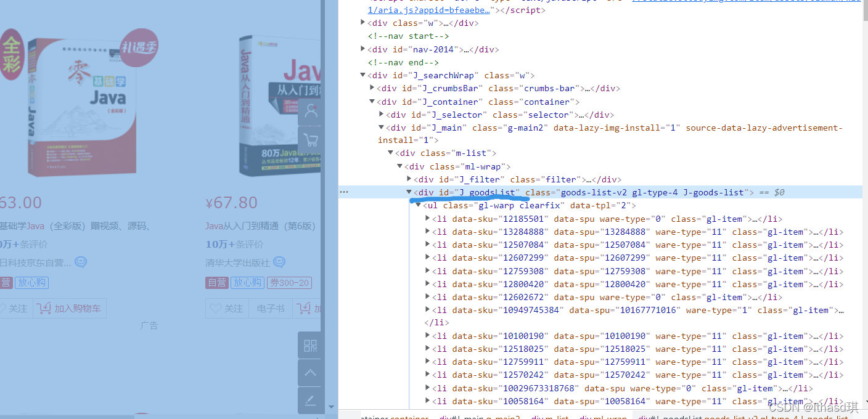Collapse the J_goodsList div node

click(409, 192)
